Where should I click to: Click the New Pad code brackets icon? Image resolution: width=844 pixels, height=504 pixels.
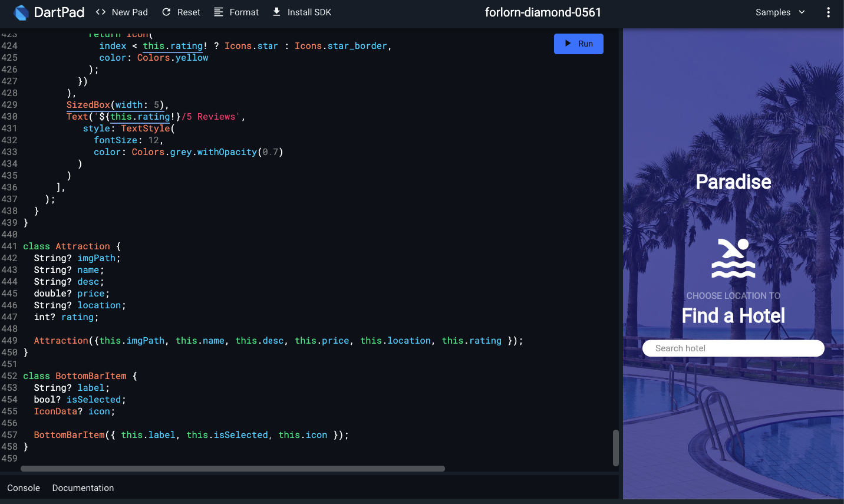point(101,12)
